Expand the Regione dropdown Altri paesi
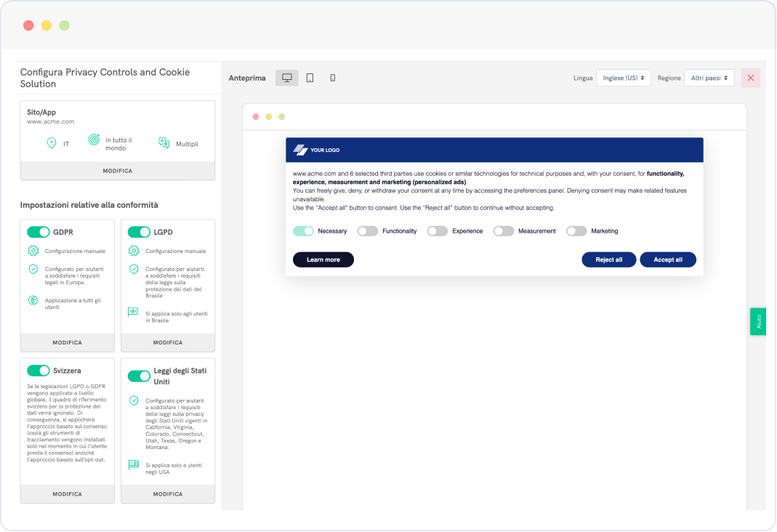Screen dimensions: 777x532 [709, 78]
